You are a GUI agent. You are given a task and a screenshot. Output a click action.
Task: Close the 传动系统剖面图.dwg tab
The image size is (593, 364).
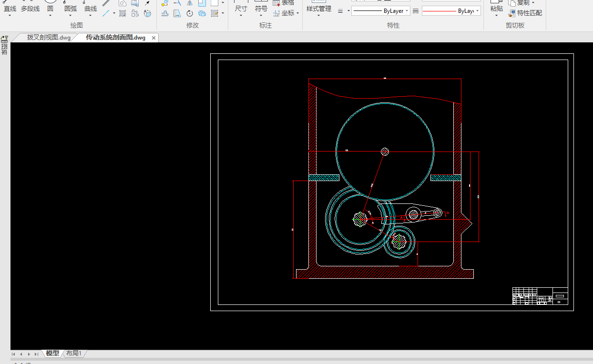click(153, 38)
